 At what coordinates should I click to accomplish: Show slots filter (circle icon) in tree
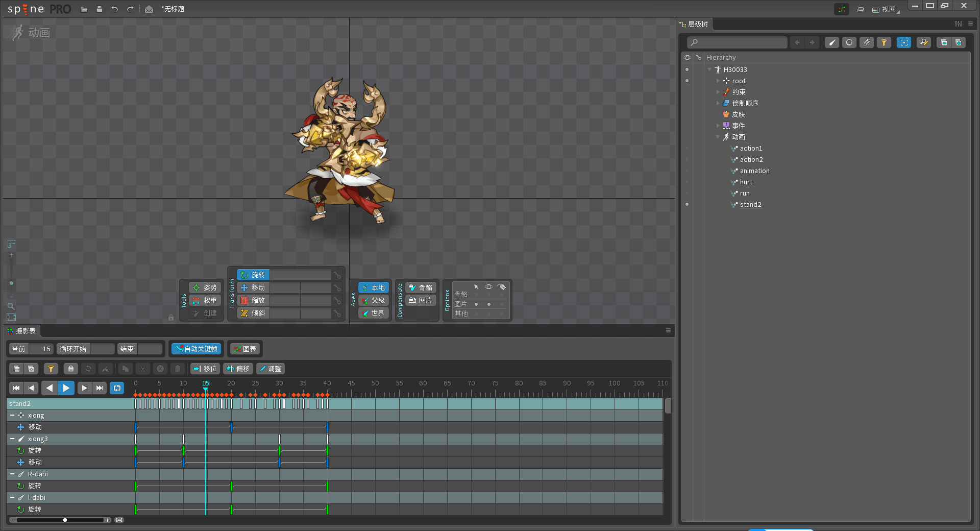coord(849,42)
